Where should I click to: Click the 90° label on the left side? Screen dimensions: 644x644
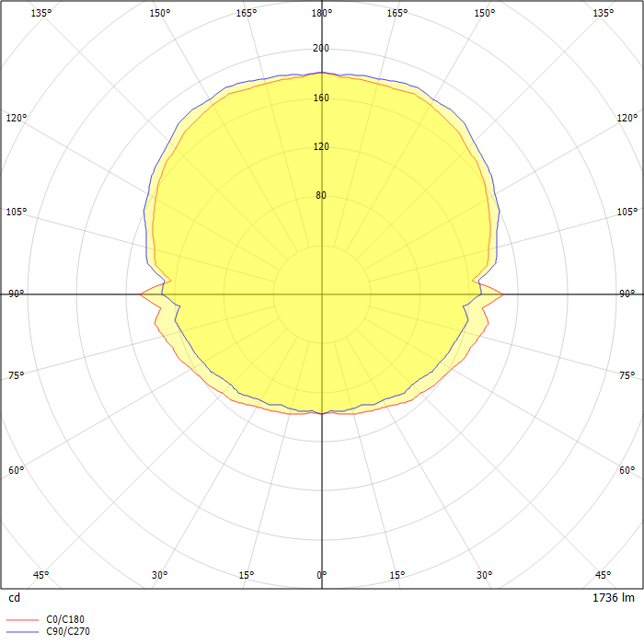click(16, 293)
